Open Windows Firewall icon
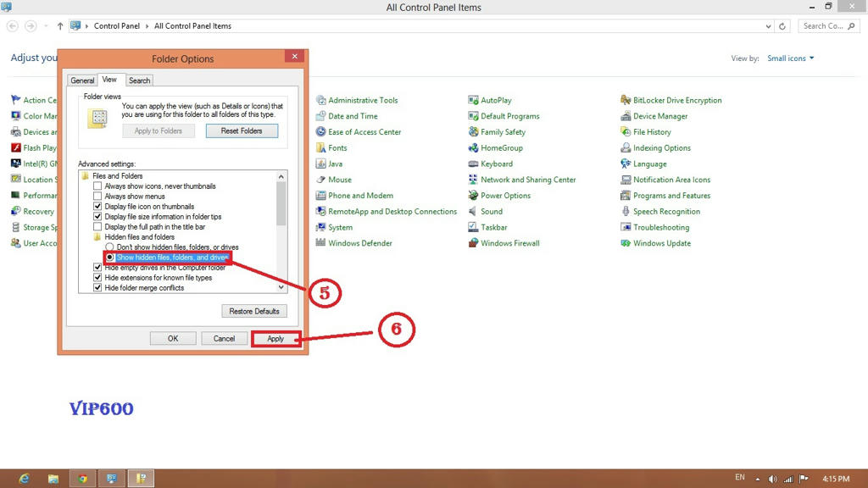This screenshot has width=868, height=488. [x=473, y=243]
